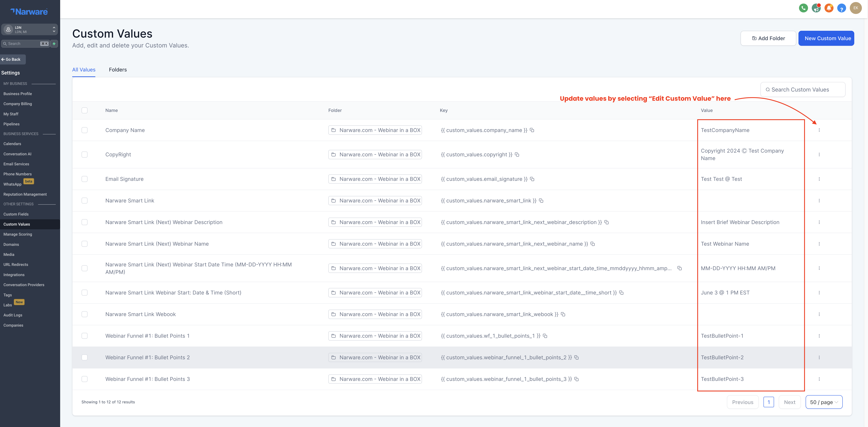The height and width of the screenshot is (427, 868).
Task: Copy the webinar_funnel_1_bullet_points_2 key
Action: [x=576, y=358]
